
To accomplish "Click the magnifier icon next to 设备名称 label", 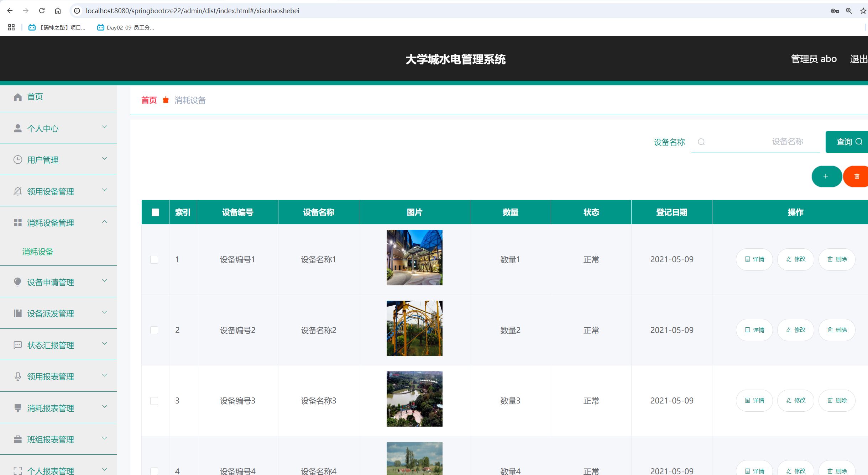I will point(701,142).
